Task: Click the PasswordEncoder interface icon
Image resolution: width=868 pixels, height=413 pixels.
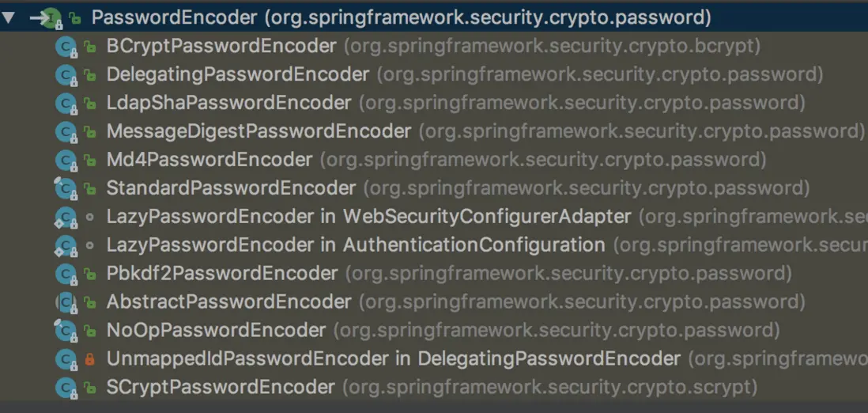Action: [x=51, y=17]
